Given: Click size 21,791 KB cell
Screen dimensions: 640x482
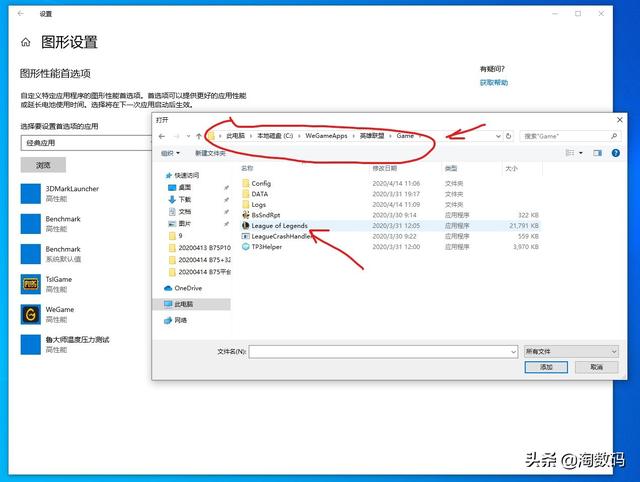Looking at the screenshot, I should (x=524, y=226).
